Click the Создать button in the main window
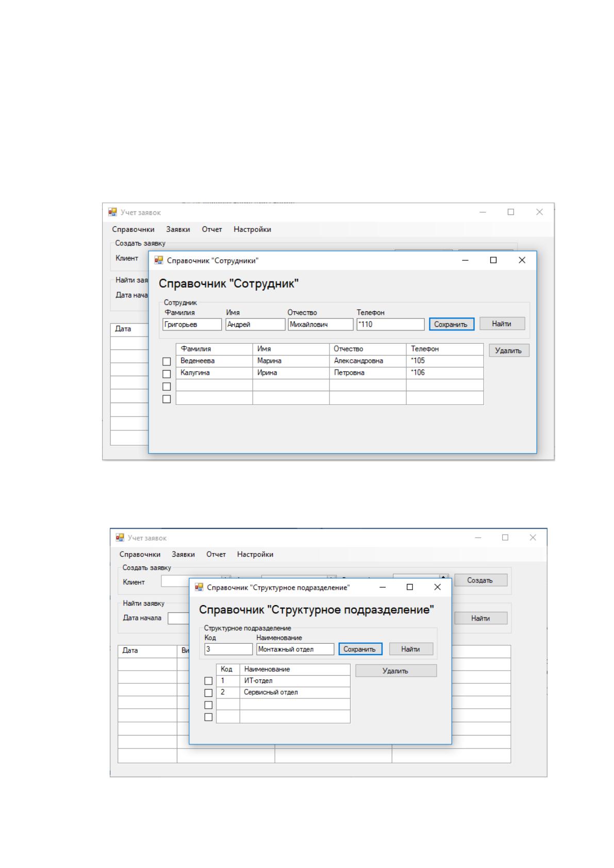The height and width of the screenshot is (868, 614). click(x=480, y=580)
